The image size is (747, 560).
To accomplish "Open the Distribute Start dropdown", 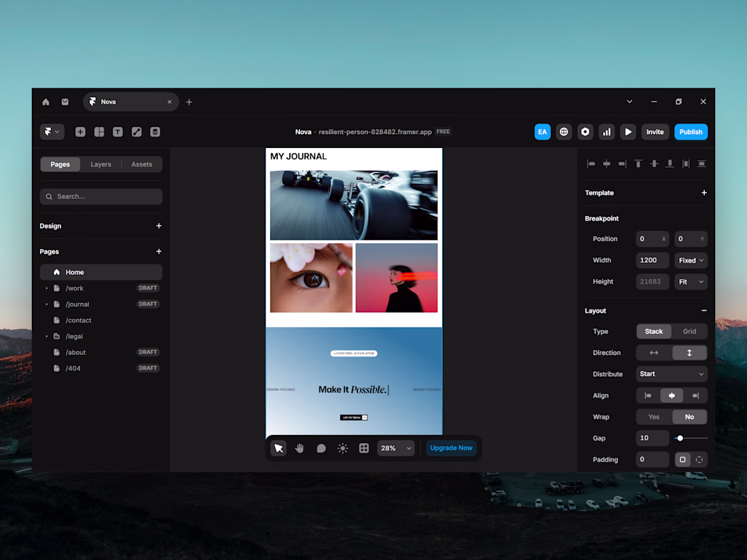I will pyautogui.click(x=672, y=374).
